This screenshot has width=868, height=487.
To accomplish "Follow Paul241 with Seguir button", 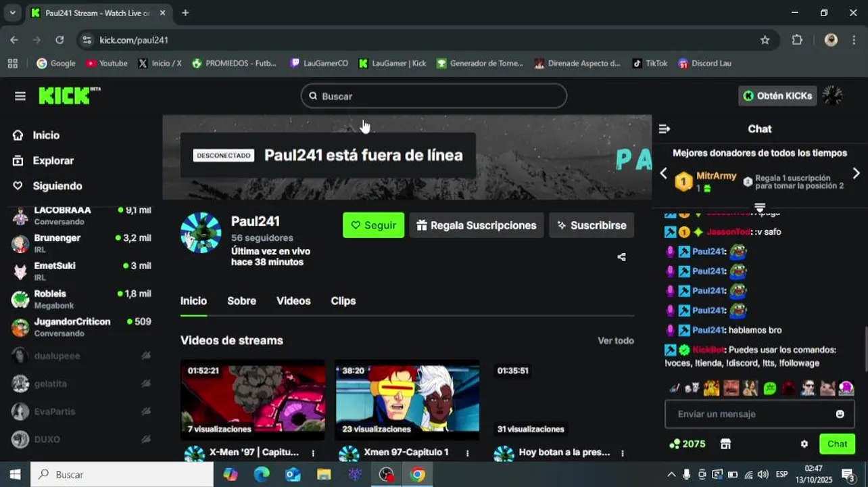I will [373, 225].
